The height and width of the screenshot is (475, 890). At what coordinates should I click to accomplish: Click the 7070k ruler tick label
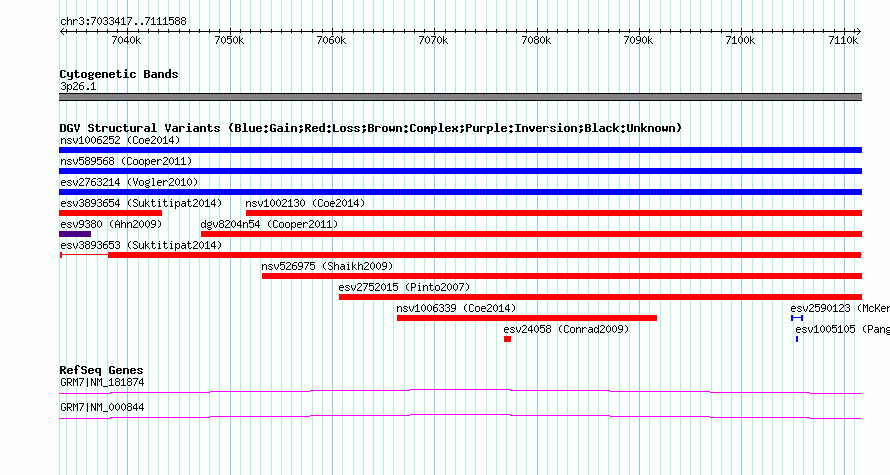[434, 40]
